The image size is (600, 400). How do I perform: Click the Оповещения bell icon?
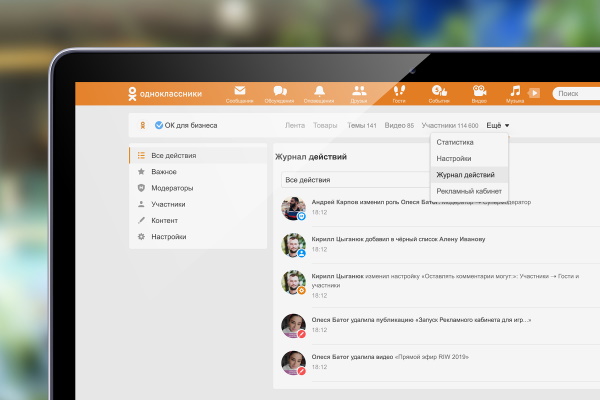(x=319, y=92)
